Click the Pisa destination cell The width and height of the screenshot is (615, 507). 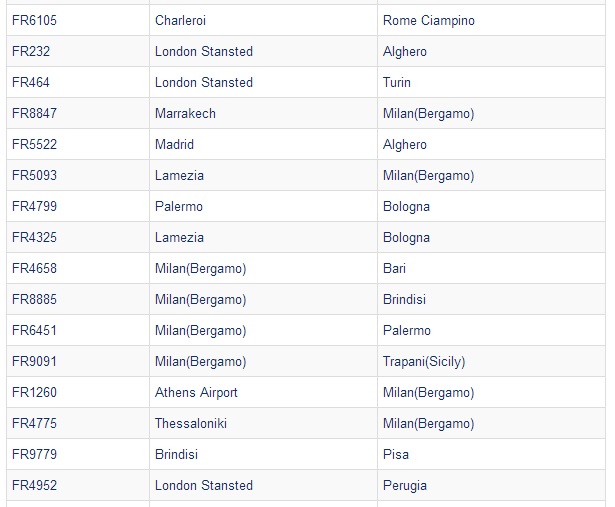point(396,455)
